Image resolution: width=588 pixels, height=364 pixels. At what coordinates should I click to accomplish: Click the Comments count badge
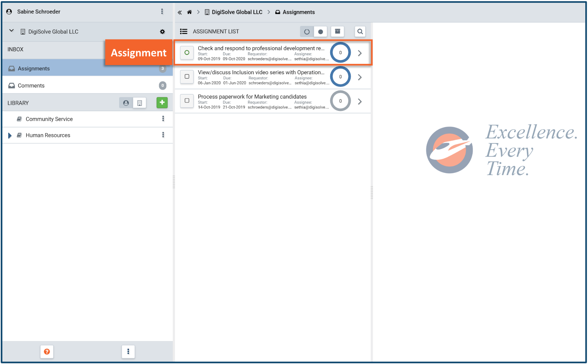click(163, 85)
